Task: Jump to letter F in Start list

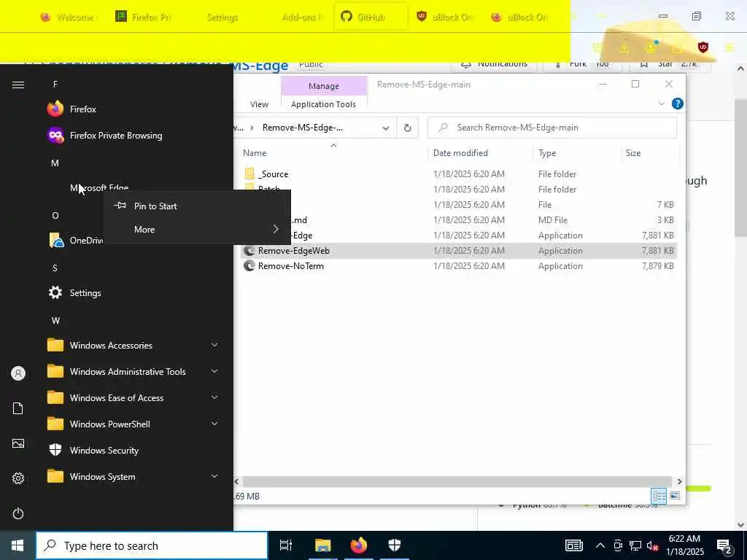Action: click(55, 85)
